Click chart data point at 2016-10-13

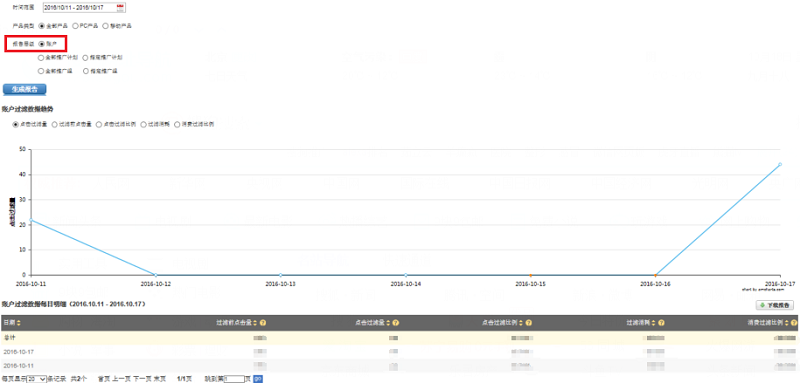pyautogui.click(x=281, y=275)
